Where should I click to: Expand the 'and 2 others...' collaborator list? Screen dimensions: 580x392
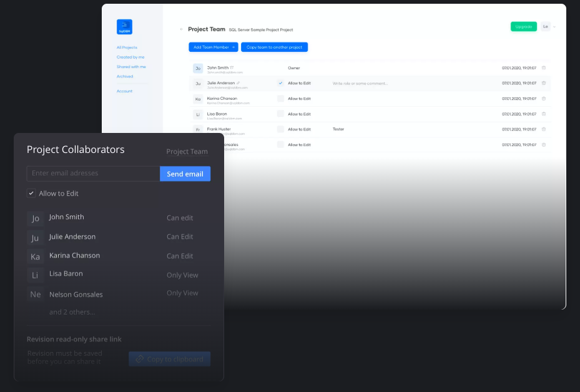(72, 312)
